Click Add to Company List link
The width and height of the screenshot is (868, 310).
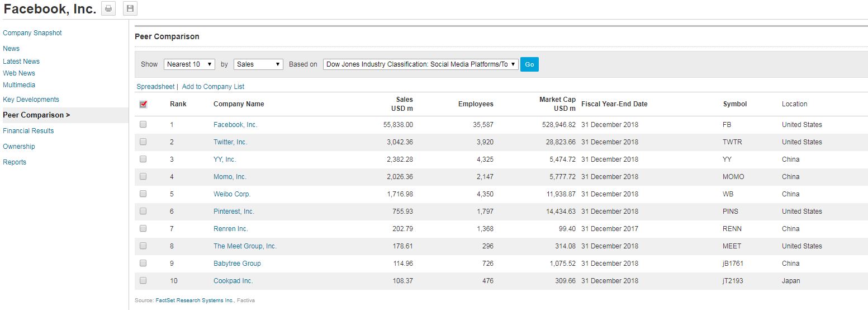click(213, 87)
